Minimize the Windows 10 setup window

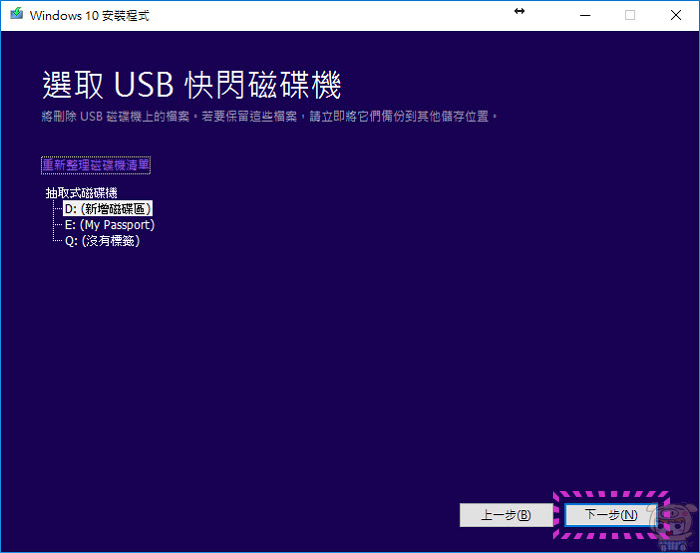585,16
